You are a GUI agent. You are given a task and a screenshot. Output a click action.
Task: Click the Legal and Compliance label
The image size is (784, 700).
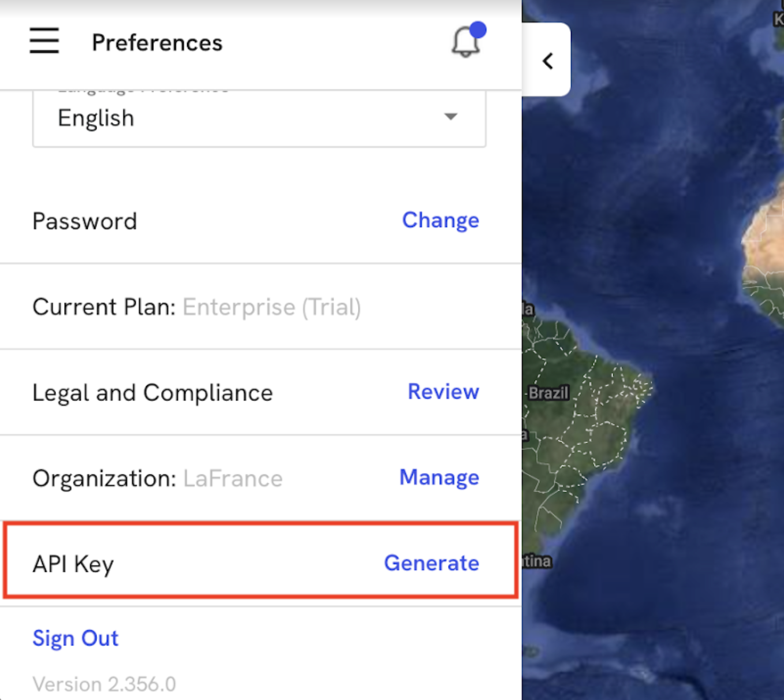[152, 393]
